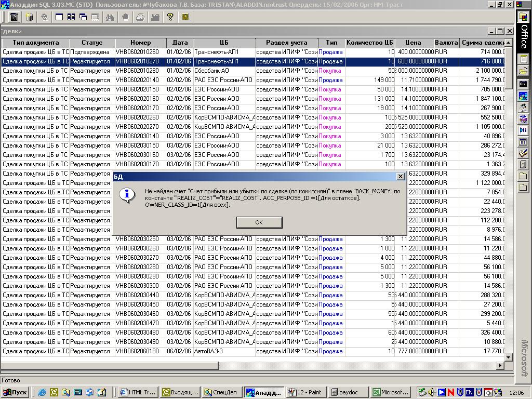Viewport: 532px width, 399px height.
Task: Click the single-window layout toolbar icon
Action: coord(59,17)
